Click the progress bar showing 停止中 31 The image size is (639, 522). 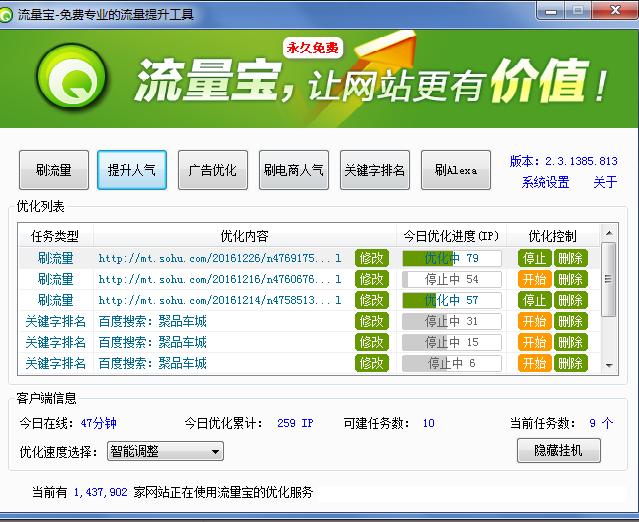[452, 321]
